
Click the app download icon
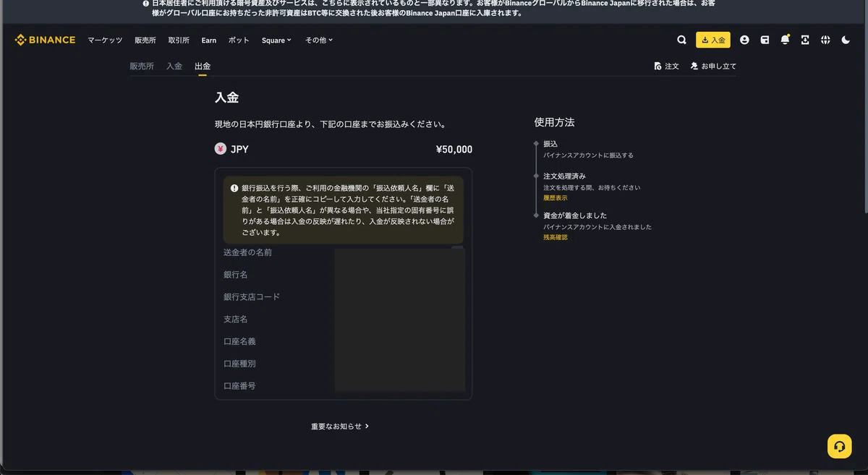pyautogui.click(x=805, y=40)
